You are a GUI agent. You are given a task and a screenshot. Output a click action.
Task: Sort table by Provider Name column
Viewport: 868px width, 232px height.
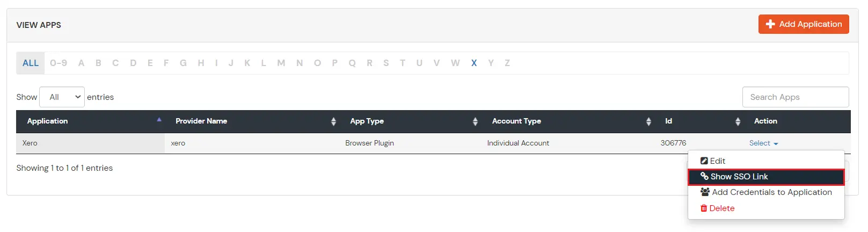[252, 121]
